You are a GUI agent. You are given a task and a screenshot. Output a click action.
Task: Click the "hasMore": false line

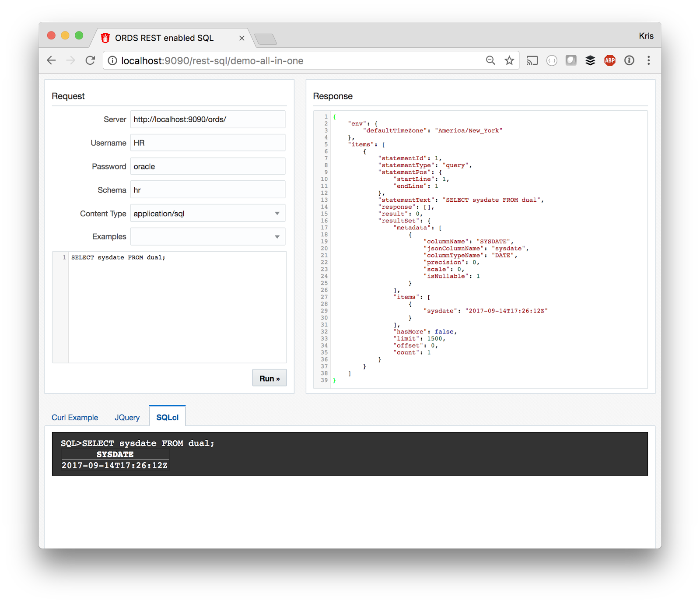pos(425,332)
